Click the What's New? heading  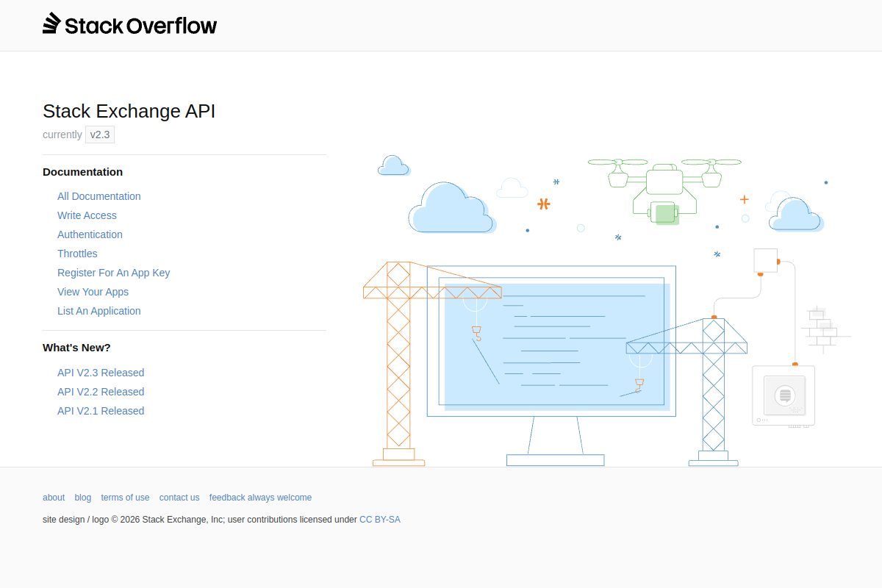coord(76,348)
